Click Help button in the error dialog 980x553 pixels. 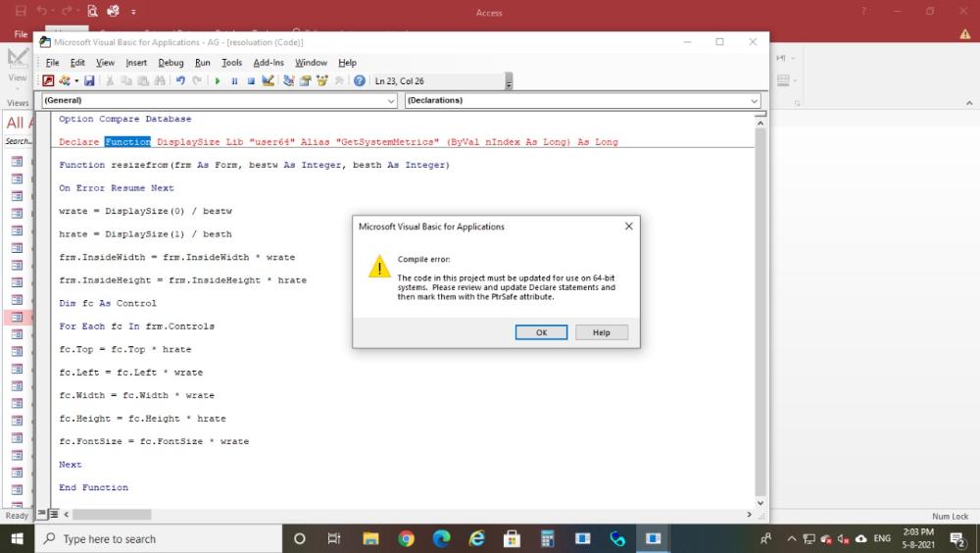point(601,332)
